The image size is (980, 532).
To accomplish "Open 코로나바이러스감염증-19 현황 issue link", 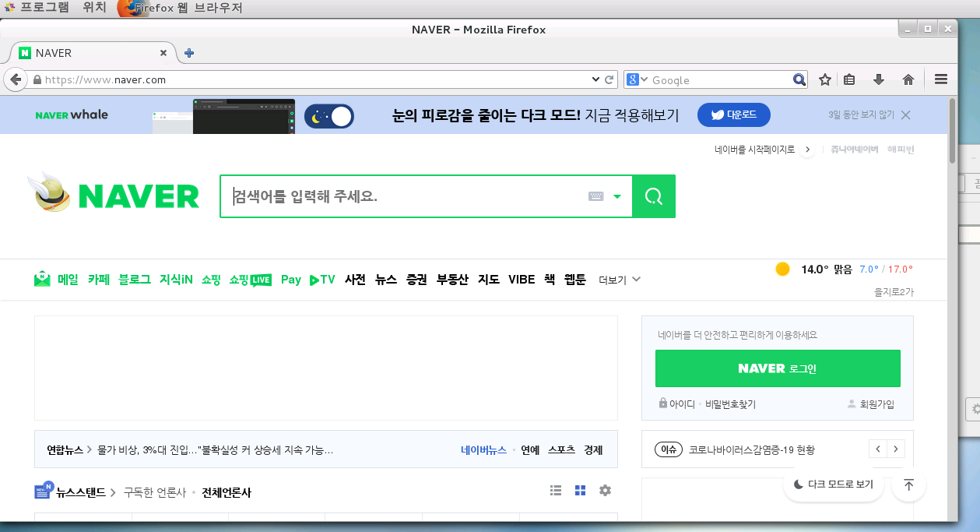I will pyautogui.click(x=752, y=449).
